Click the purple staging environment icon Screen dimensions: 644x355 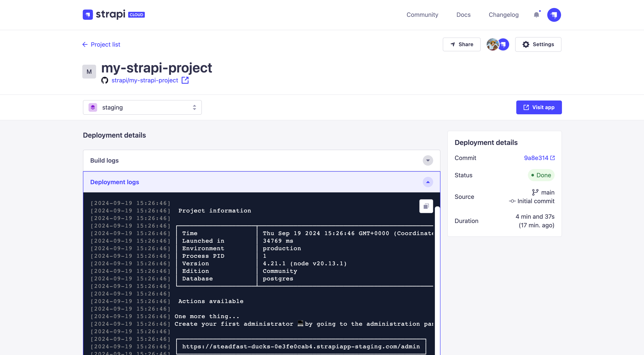pyautogui.click(x=93, y=108)
